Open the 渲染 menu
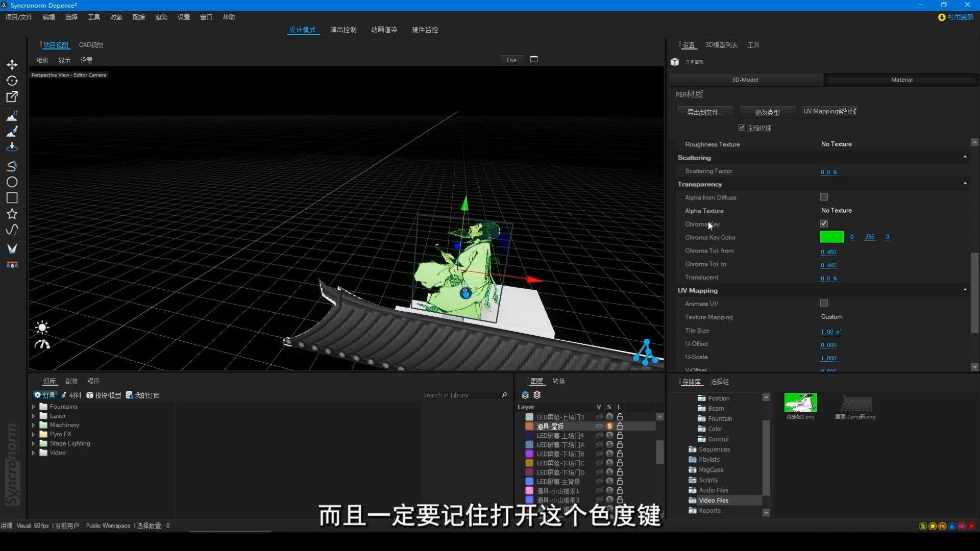This screenshot has width=980, height=551. coord(161,17)
